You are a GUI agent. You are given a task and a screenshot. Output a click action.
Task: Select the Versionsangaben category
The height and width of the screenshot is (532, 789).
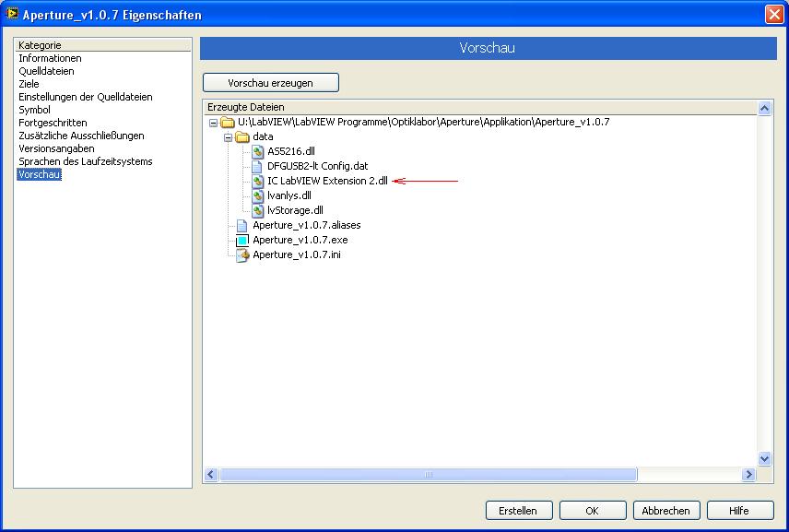pyautogui.click(x=56, y=148)
